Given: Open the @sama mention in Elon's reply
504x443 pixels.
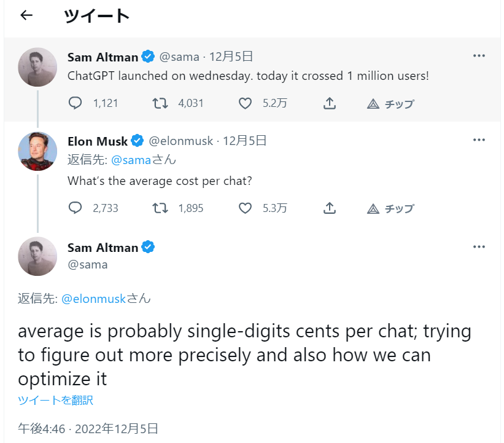Looking at the screenshot, I should pyautogui.click(x=131, y=160).
